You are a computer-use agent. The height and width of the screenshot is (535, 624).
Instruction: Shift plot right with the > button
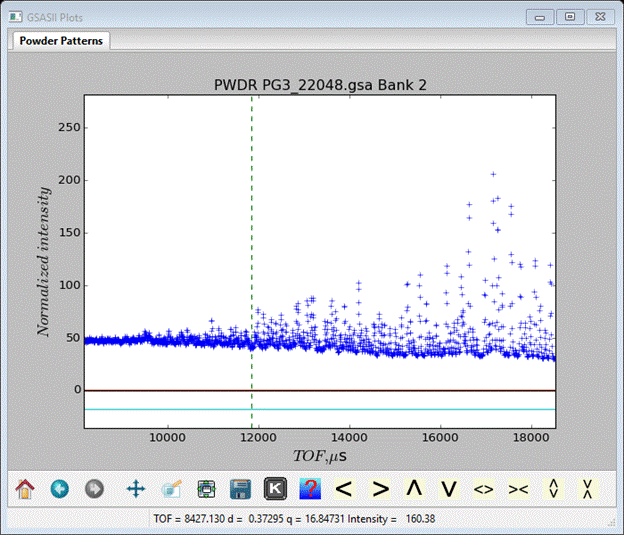click(x=380, y=489)
